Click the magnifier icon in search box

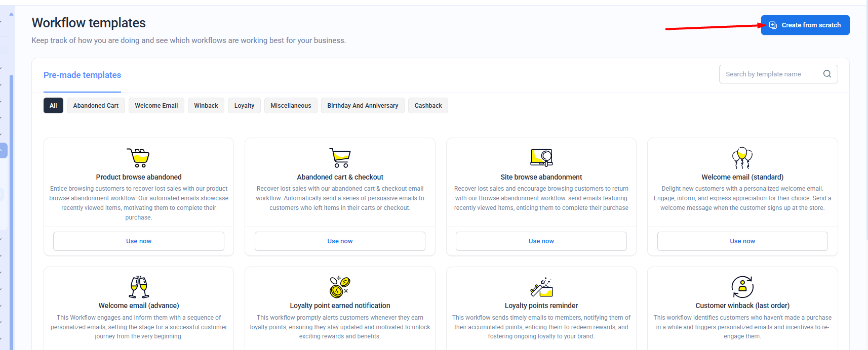pos(827,74)
